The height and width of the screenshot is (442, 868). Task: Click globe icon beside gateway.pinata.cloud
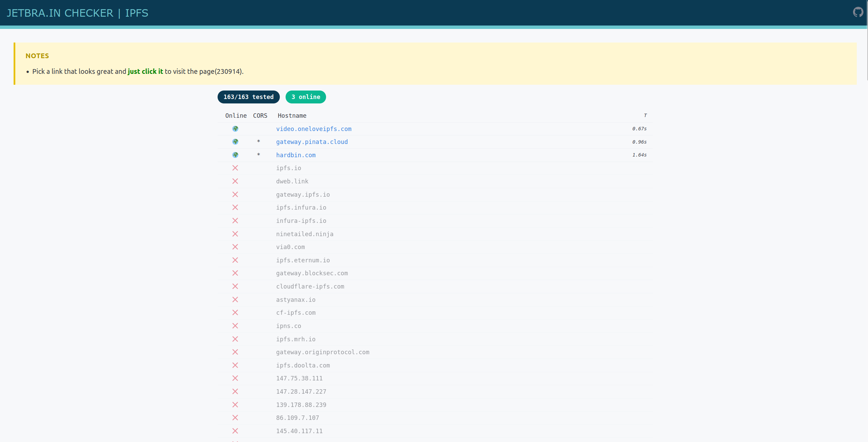click(235, 142)
